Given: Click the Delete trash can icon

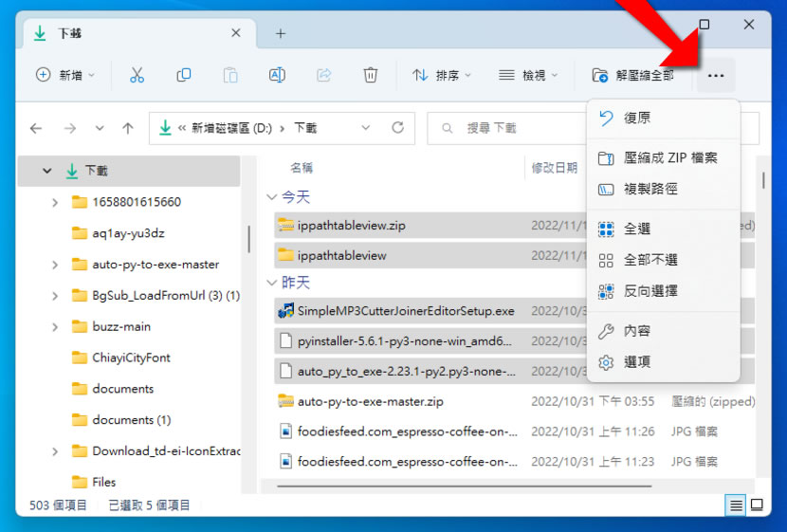Looking at the screenshot, I should tap(371, 75).
